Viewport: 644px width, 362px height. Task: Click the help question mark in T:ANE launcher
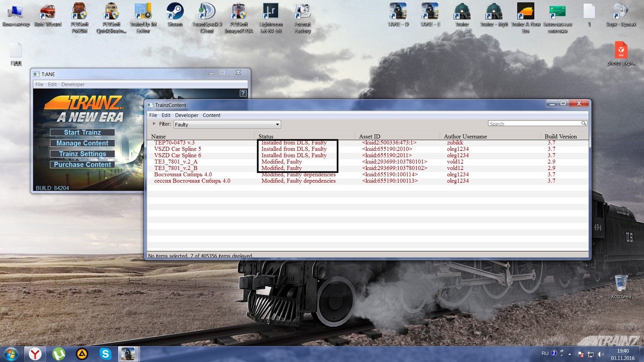(243, 93)
